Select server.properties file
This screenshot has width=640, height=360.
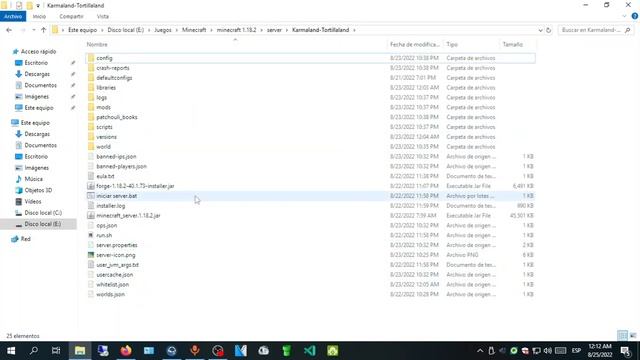(x=117, y=245)
